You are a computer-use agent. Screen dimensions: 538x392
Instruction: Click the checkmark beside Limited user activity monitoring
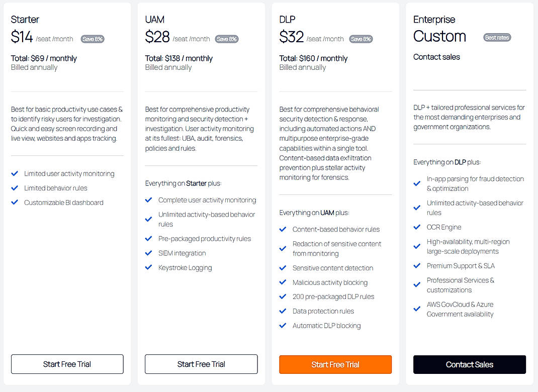point(15,173)
